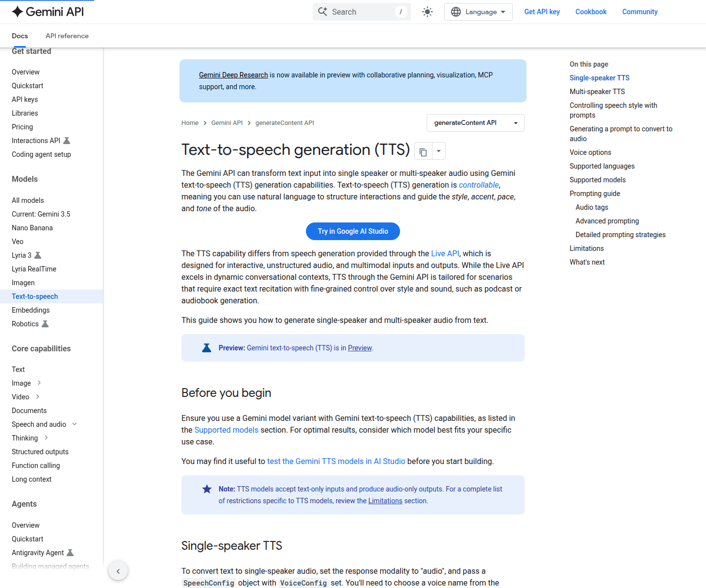Focus the Search input field
The image size is (706, 588).
pyautogui.click(x=362, y=12)
